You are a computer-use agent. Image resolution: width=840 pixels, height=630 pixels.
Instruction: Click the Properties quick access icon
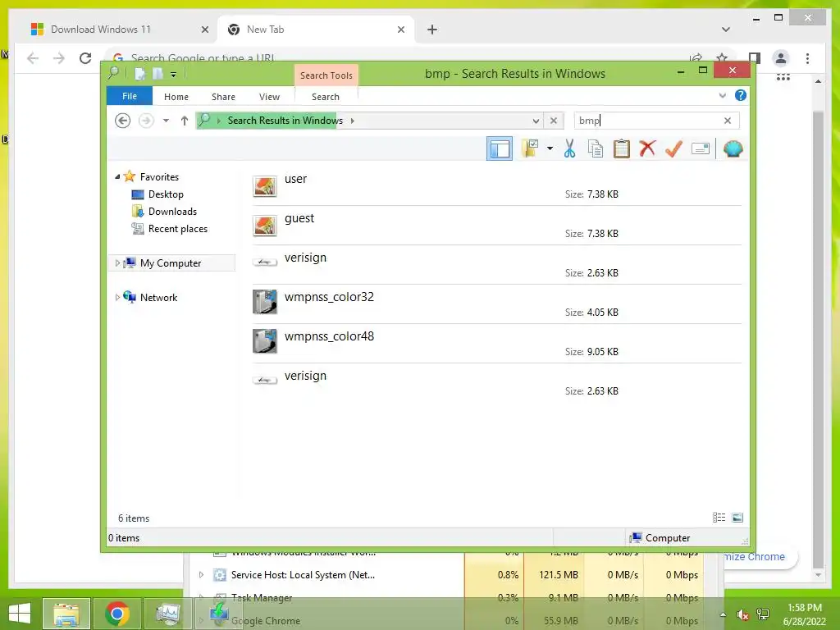139,73
